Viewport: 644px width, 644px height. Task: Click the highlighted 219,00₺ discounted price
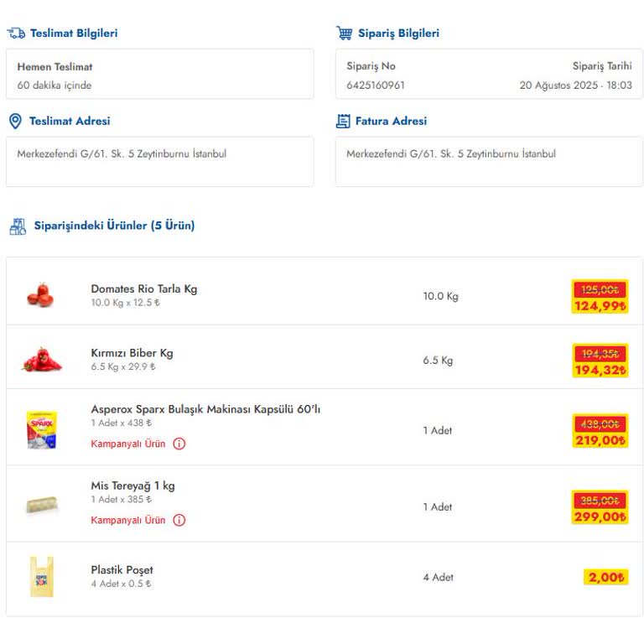tap(600, 440)
